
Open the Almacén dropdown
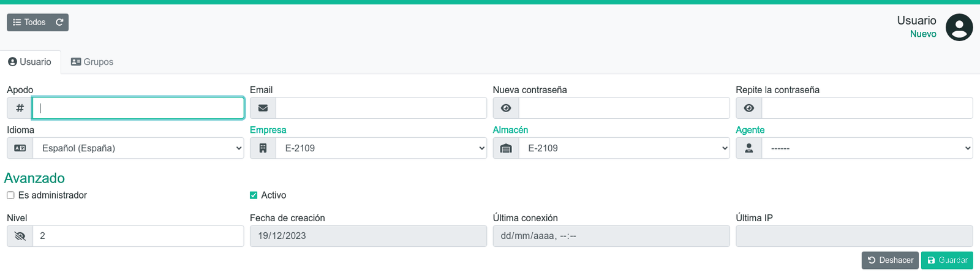click(x=624, y=148)
